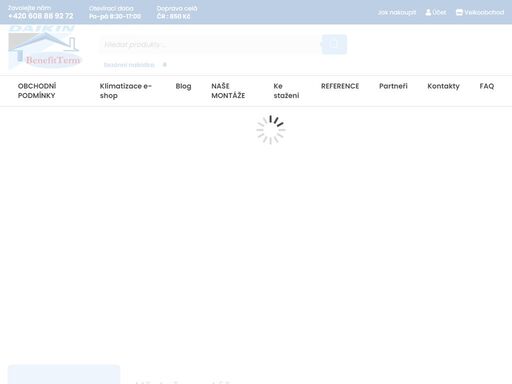
Task: Select REFERENCE in navigation bar
Action: pyautogui.click(x=340, y=86)
